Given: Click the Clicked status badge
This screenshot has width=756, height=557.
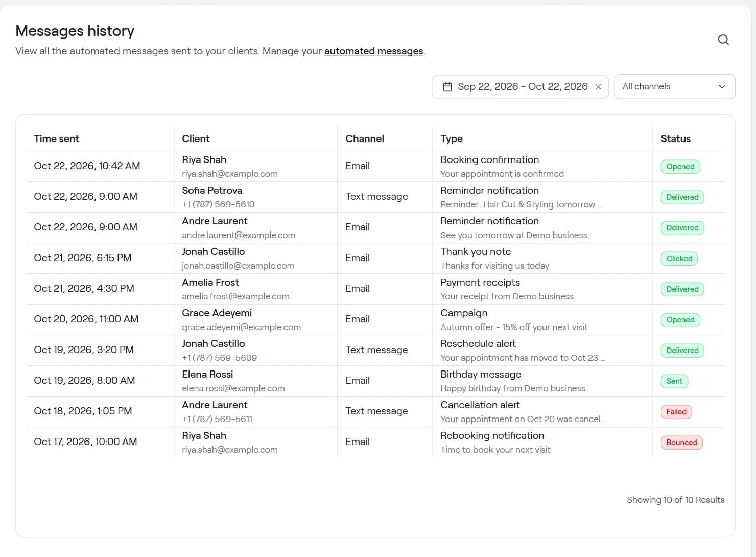Looking at the screenshot, I should pyautogui.click(x=679, y=259).
